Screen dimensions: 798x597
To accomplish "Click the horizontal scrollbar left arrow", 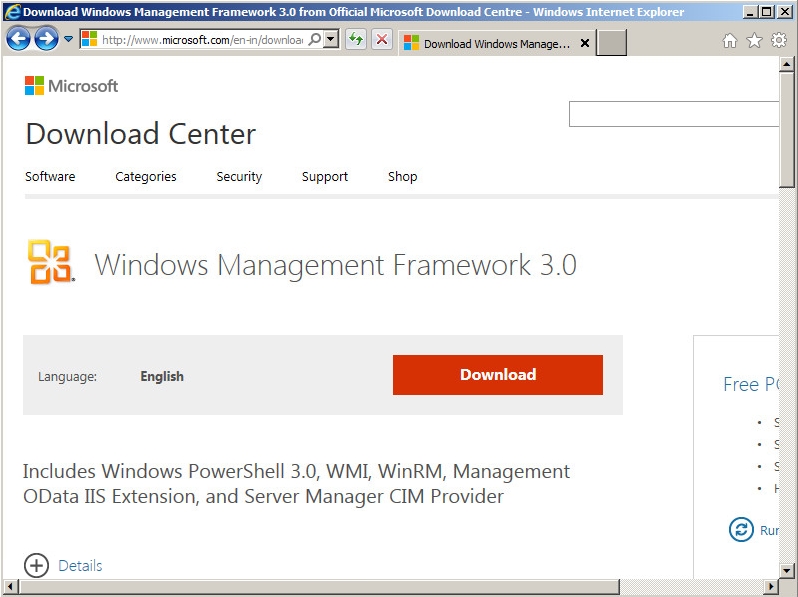I will click(x=10, y=586).
